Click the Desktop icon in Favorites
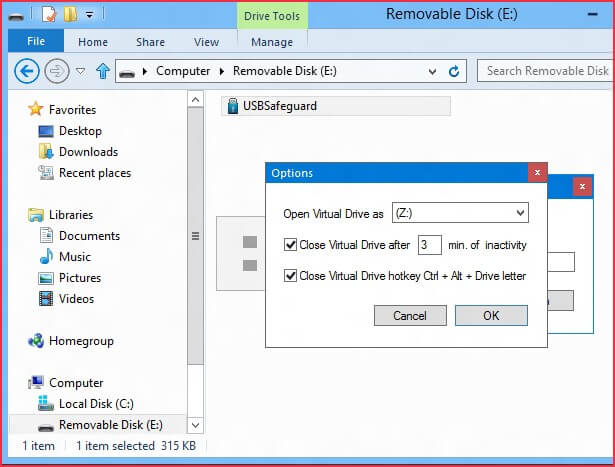Image resolution: width=615 pixels, height=467 pixels. tap(46, 131)
